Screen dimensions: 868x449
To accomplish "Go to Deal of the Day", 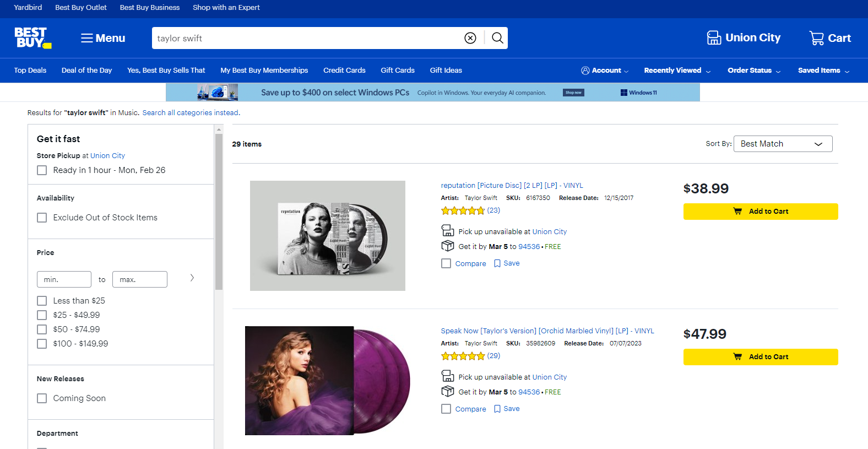I will (87, 71).
